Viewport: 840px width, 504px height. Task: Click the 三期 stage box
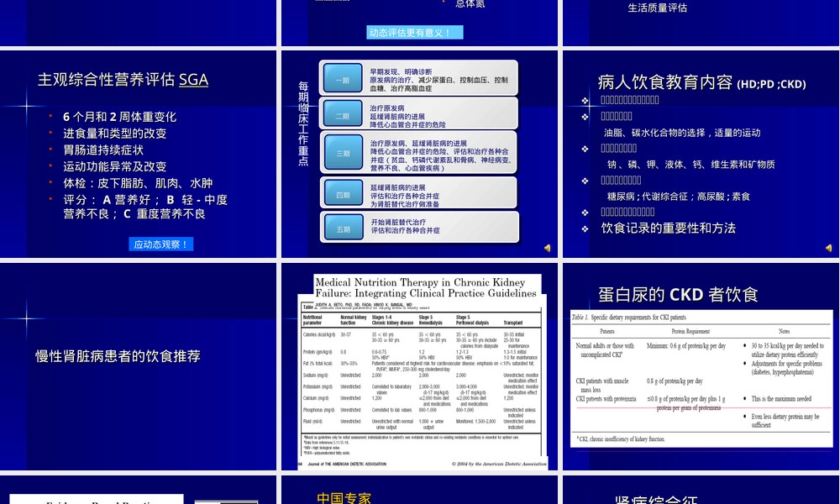tap(343, 153)
